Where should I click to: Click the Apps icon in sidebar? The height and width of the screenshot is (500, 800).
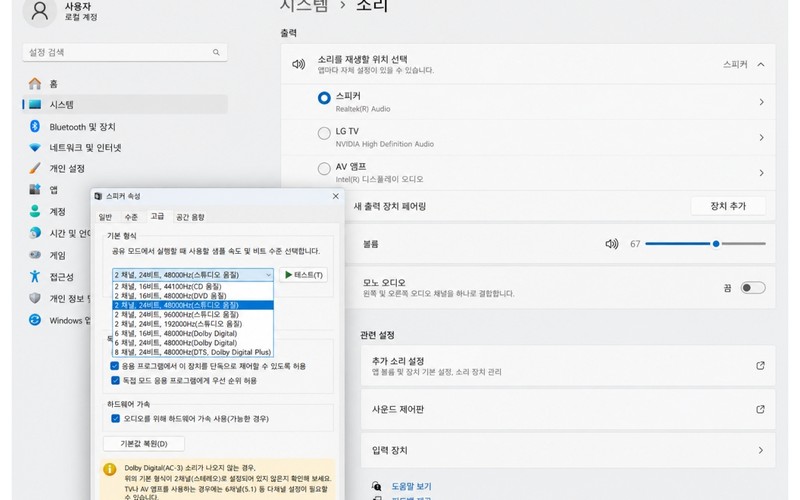pos(35,189)
